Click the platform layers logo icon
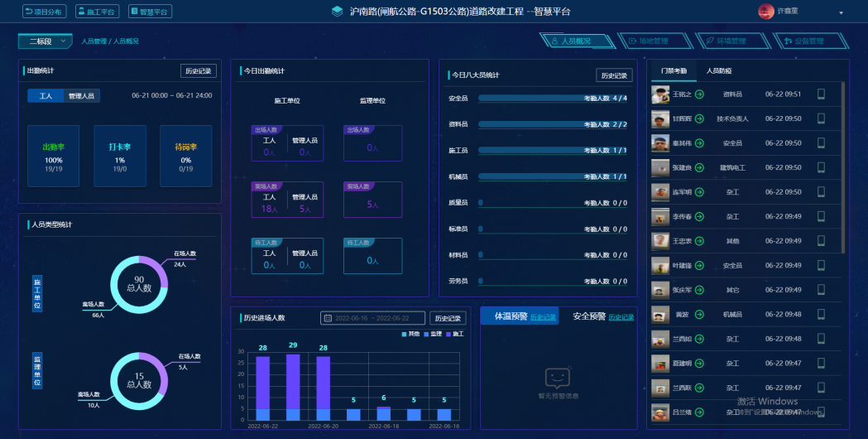The width and height of the screenshot is (868, 439). point(337,11)
